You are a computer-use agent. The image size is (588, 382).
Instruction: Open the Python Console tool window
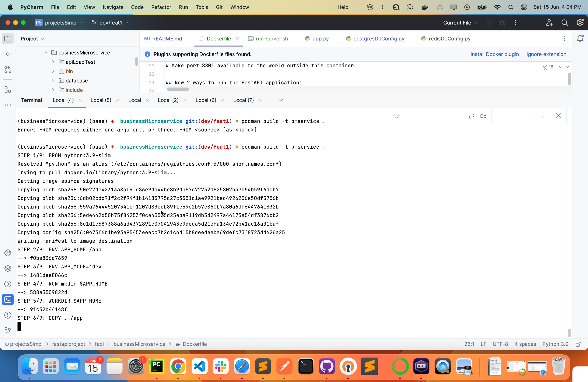point(8,253)
